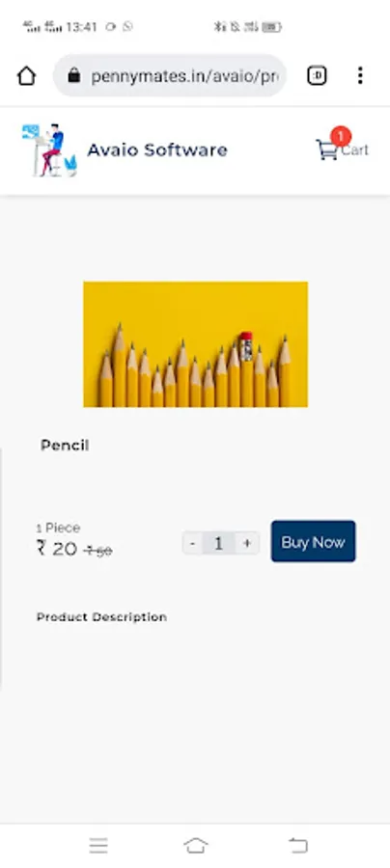Viewport: 390px width, 868px height.
Task: Tap the pennymates.in URL address bar
Action: click(x=170, y=76)
